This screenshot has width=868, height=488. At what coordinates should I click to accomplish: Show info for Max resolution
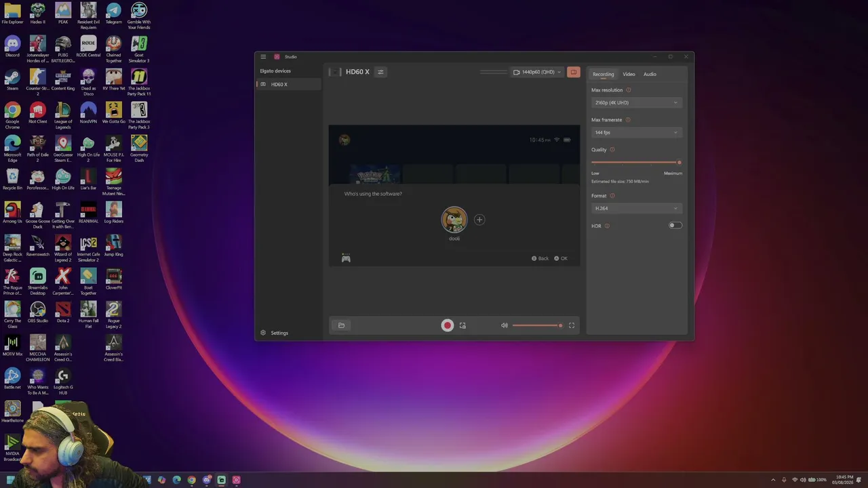(x=628, y=90)
